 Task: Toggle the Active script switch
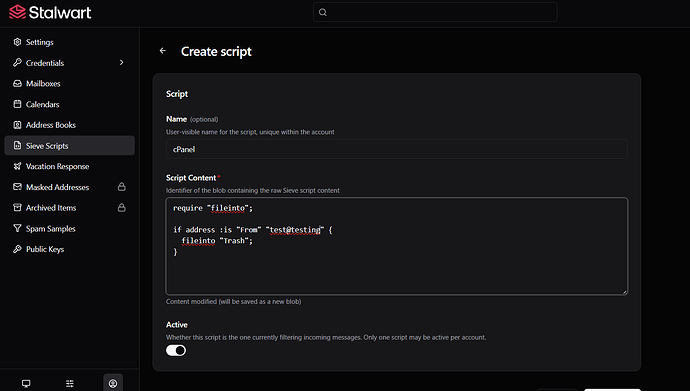click(x=176, y=351)
